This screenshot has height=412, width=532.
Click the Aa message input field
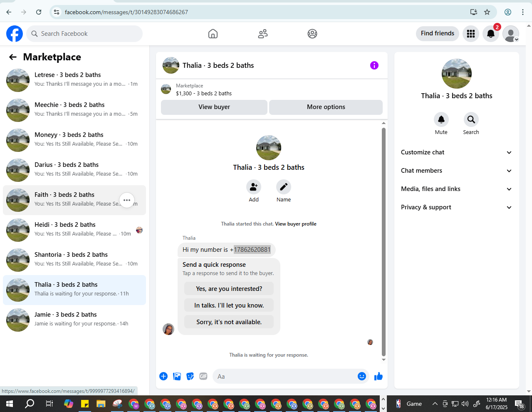(285, 376)
